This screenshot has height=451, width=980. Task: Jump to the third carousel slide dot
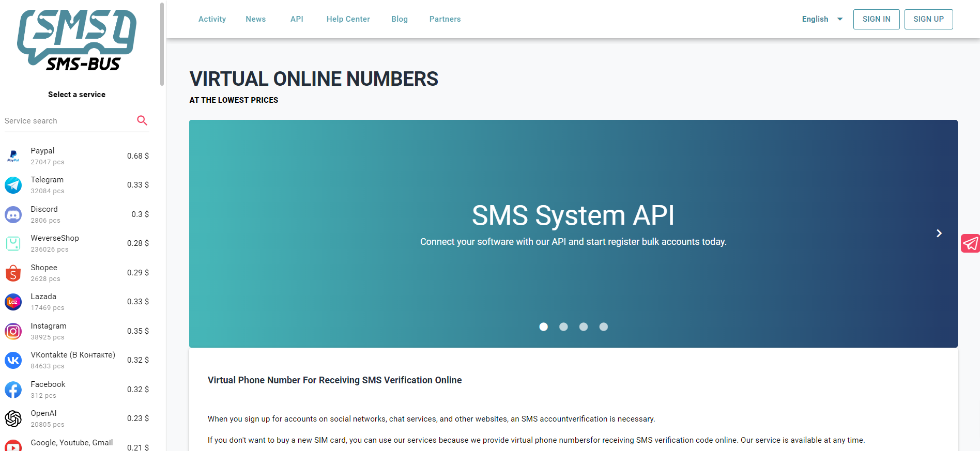584,326
